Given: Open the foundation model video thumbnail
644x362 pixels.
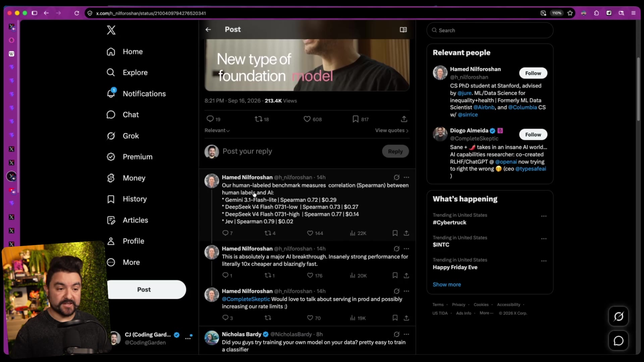Looking at the screenshot, I should click(307, 65).
